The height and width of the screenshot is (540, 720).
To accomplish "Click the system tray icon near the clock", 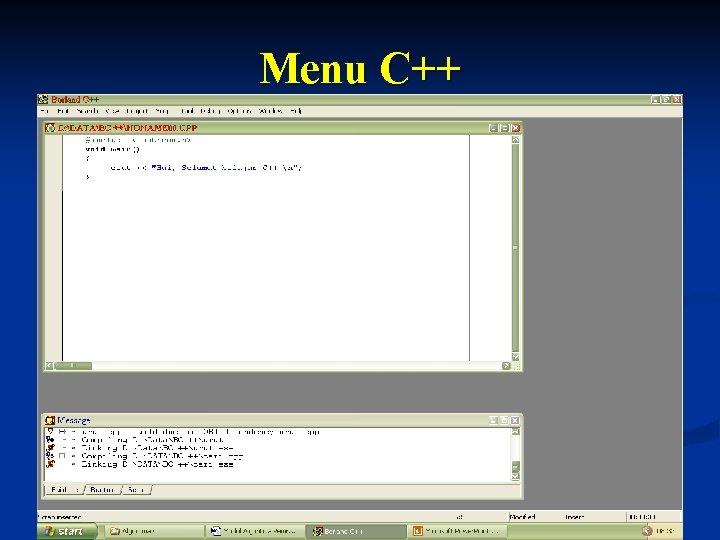I will point(647,531).
